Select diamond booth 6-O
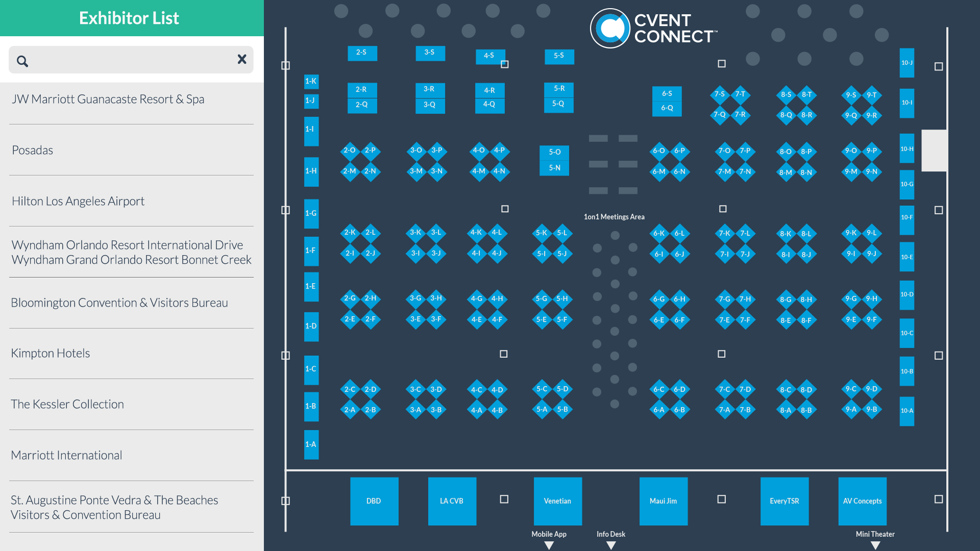This screenshot has height=551, width=980. tap(659, 151)
